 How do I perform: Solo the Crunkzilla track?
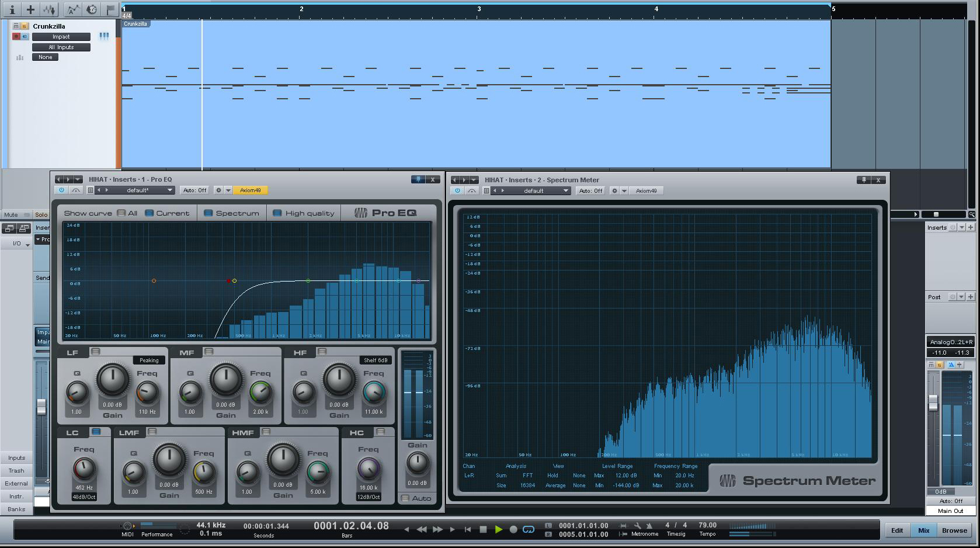[x=24, y=26]
